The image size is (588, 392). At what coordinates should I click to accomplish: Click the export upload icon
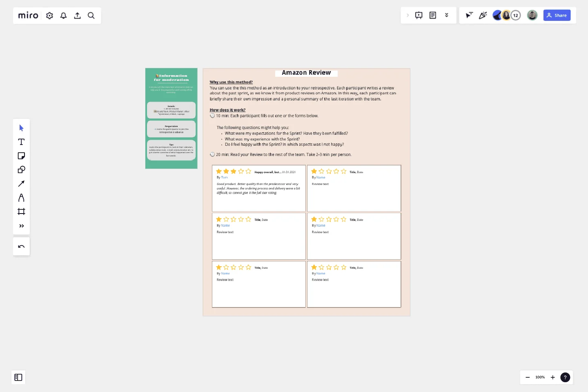pos(77,16)
